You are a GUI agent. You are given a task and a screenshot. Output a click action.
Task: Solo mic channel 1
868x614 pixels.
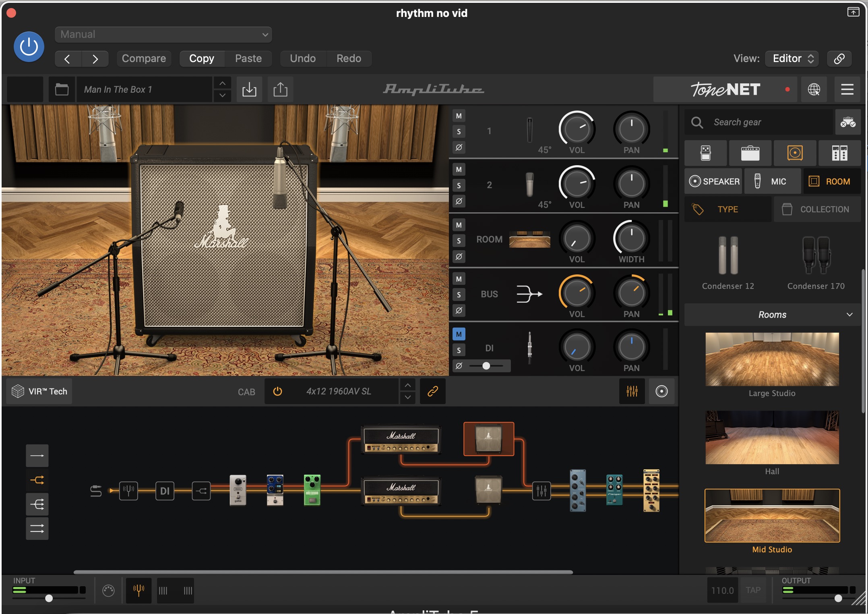pyautogui.click(x=459, y=132)
